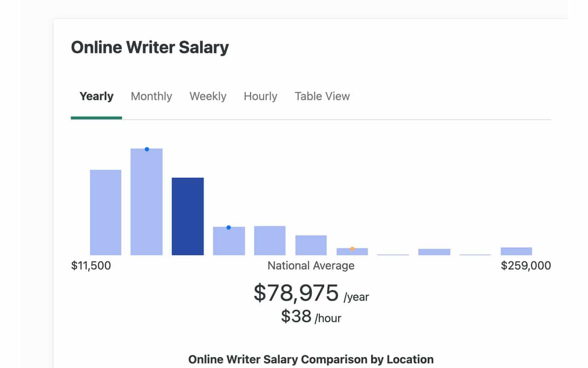This screenshot has height=368, width=588.
Task: Open the Table View tab
Action: point(322,96)
